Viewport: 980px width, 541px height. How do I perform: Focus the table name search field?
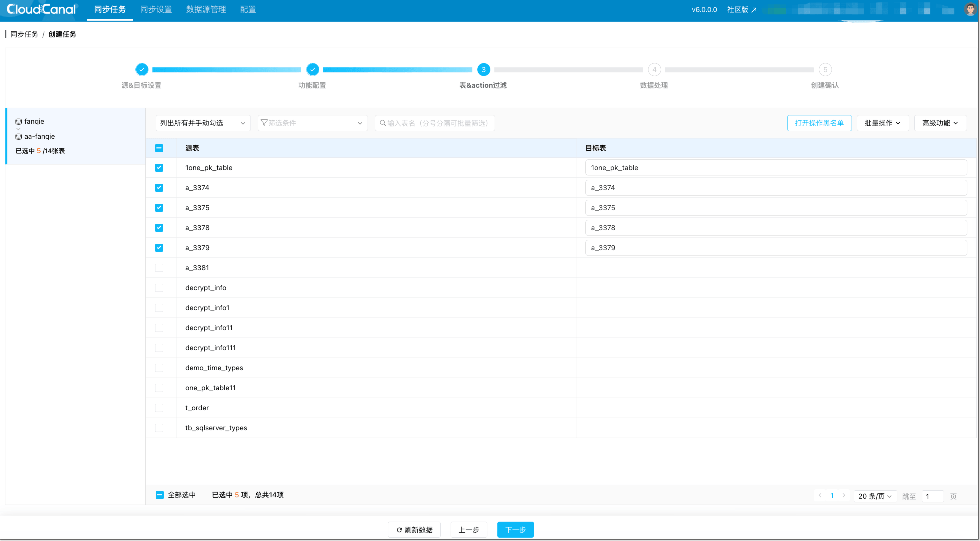[x=435, y=123]
